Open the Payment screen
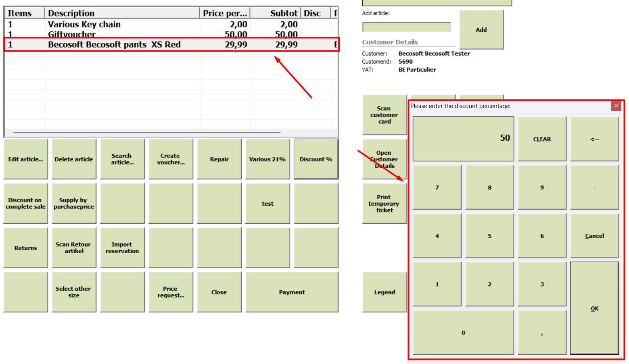The height and width of the screenshot is (364, 629). 292,292
